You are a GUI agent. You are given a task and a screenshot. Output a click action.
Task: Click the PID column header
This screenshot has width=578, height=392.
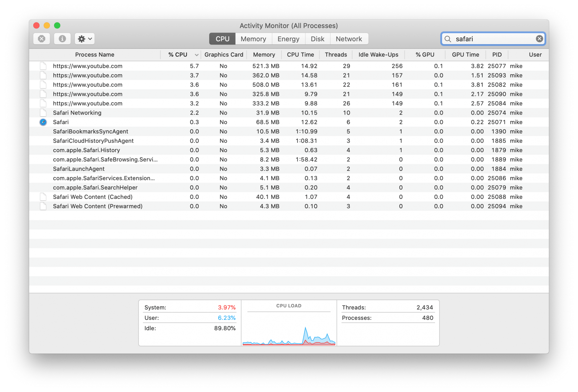(497, 55)
